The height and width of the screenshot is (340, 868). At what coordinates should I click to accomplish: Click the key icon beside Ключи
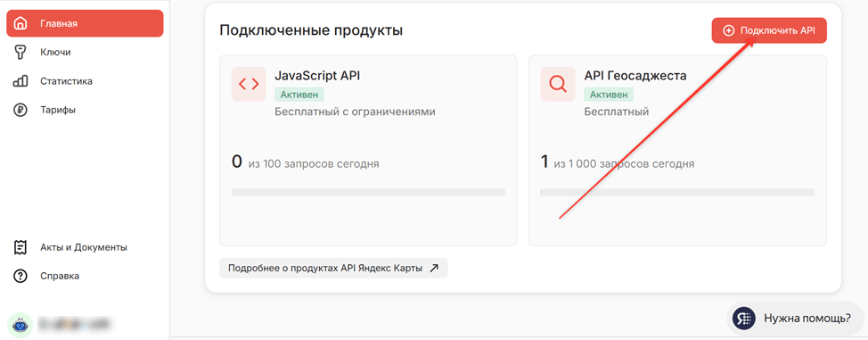pos(20,52)
